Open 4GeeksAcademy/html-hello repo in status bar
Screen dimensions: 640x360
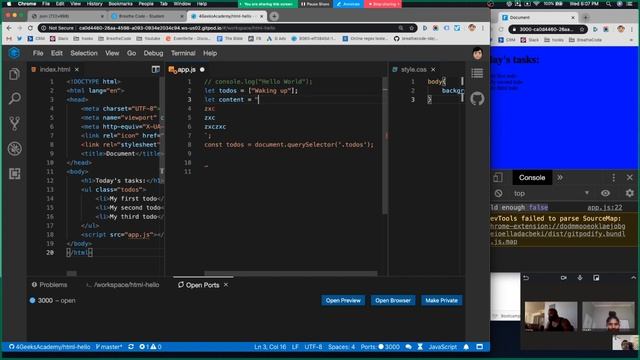pos(49,347)
